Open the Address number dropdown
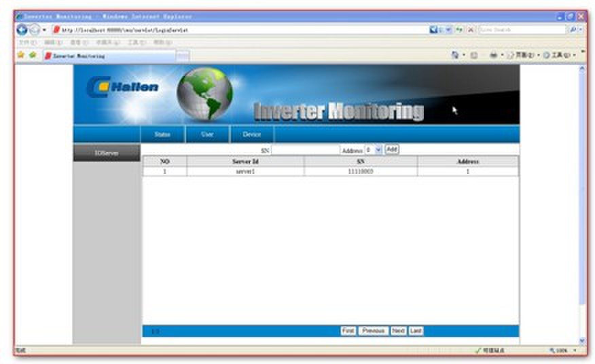Viewport: 595px width, 364px height. click(x=374, y=150)
